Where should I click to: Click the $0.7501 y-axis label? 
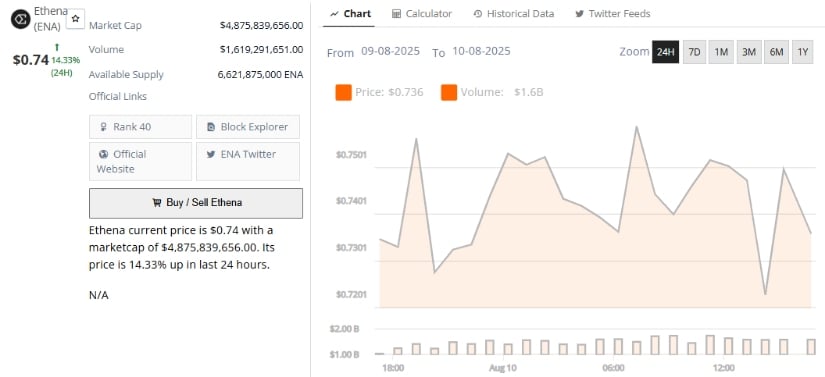pos(351,155)
